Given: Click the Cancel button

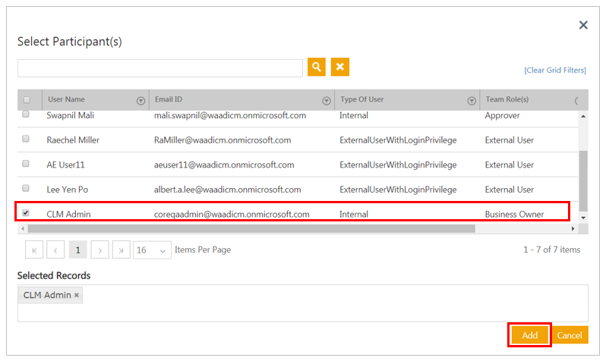Looking at the screenshot, I should tap(570, 335).
